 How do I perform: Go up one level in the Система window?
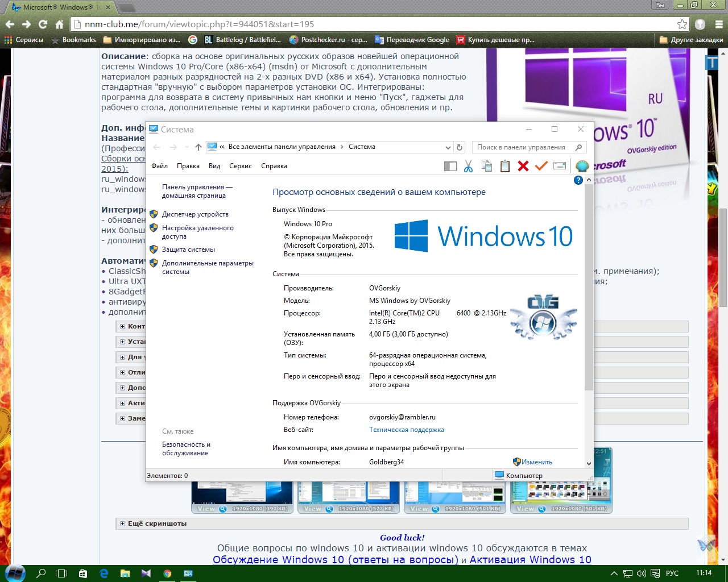click(x=198, y=147)
